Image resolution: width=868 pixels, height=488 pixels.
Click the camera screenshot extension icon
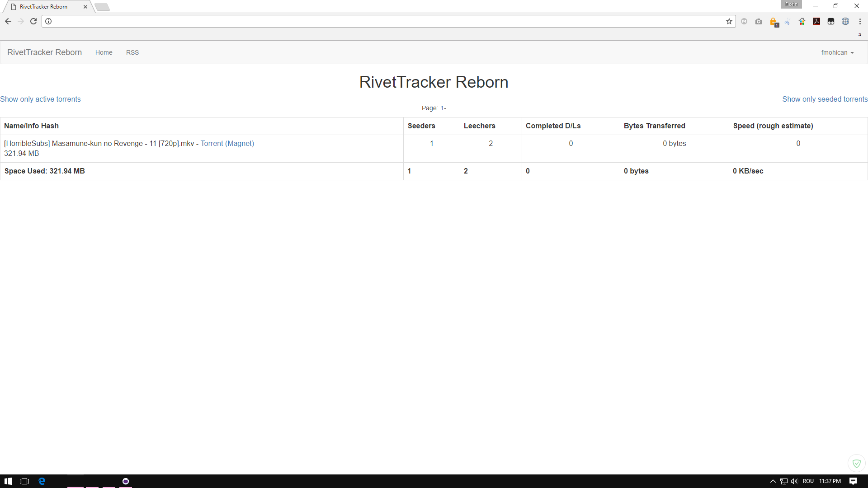tap(759, 21)
